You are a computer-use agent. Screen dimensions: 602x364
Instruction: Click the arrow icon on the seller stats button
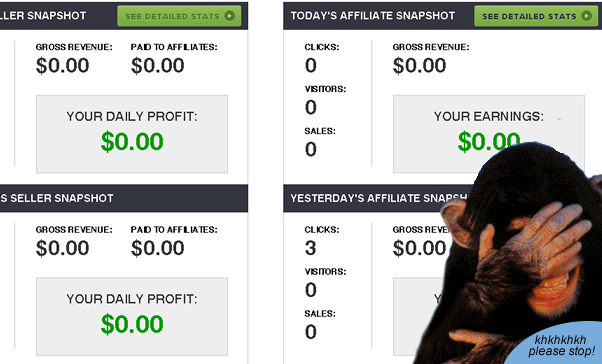[x=230, y=16]
